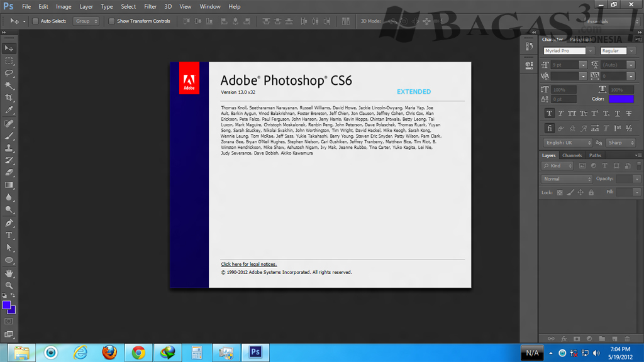
Task: Open the leading (Auto) dropdown
Action: (631, 65)
